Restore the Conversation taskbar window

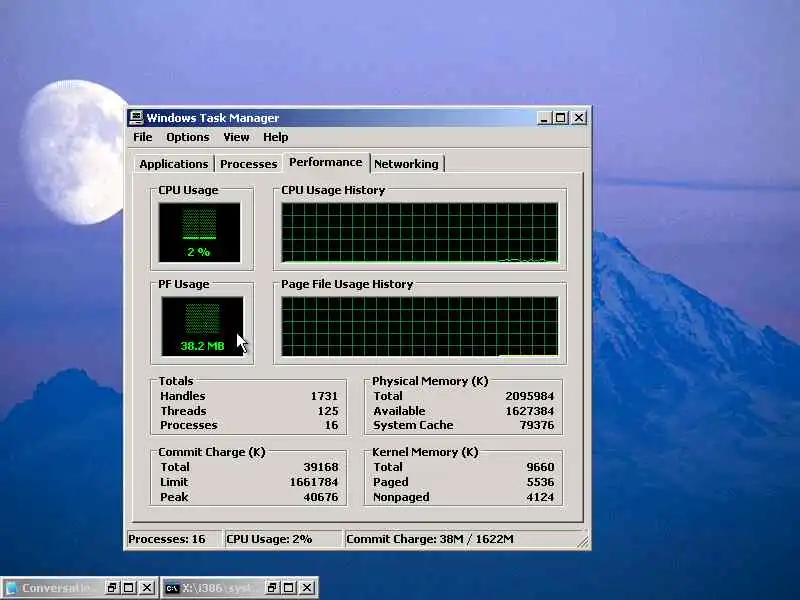pyautogui.click(x=112, y=588)
